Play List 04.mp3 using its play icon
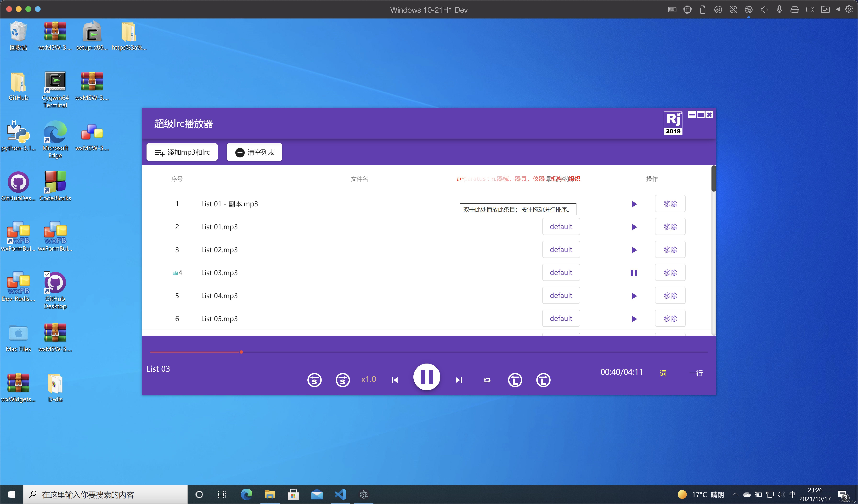Screen dimensions: 858x504 pos(634,296)
